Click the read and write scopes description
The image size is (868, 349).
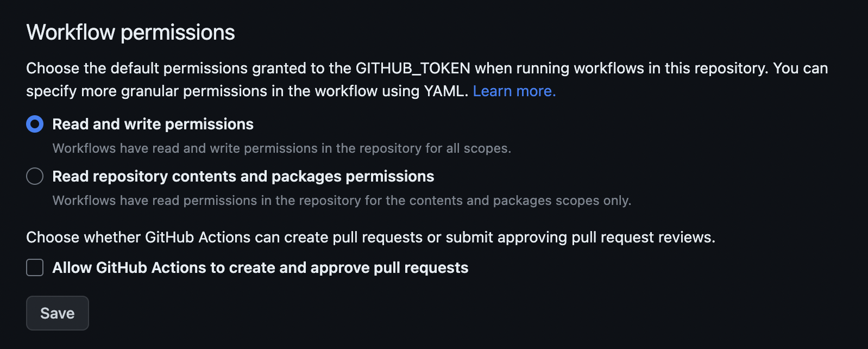click(281, 147)
